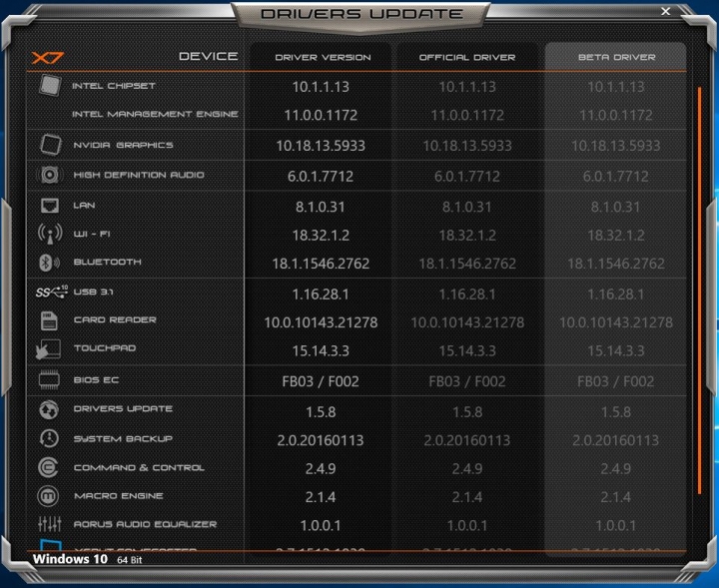Click the Device column header

[208, 56]
